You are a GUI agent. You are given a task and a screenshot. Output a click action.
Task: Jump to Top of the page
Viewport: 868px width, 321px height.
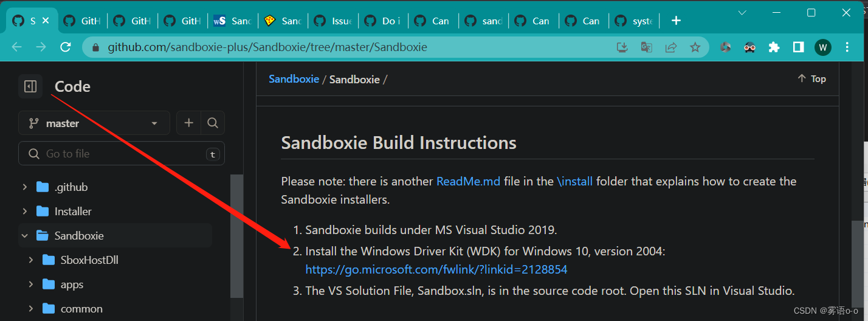[x=811, y=78]
